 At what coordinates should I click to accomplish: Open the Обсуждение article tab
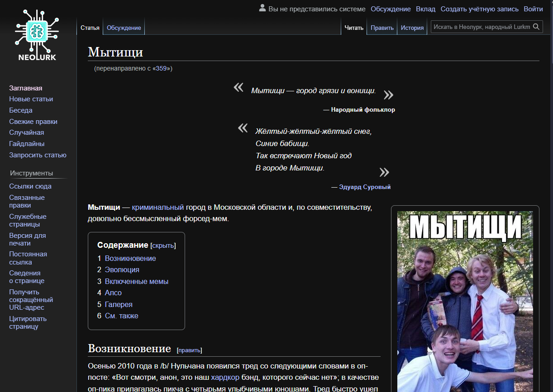click(x=124, y=28)
